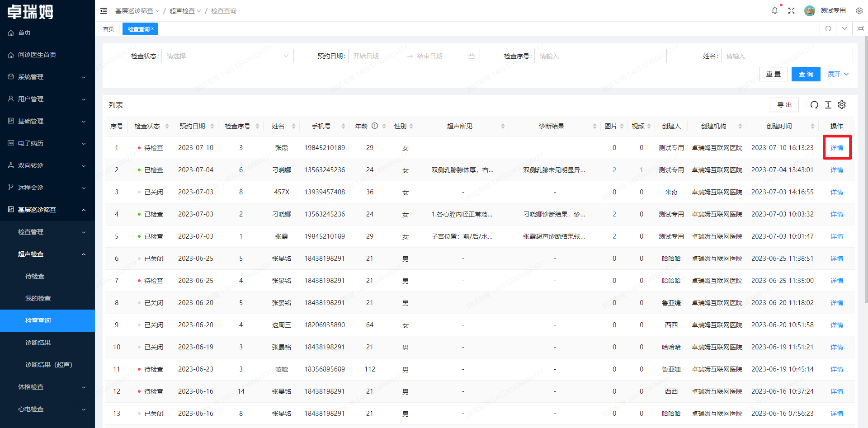Viewport: 868px width, 428px height.
Task: Sort by 超声所见 column
Action: (x=503, y=126)
